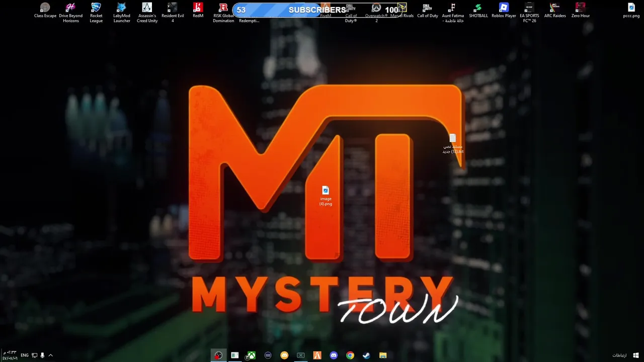Select the (12).txt text document

(x=453, y=144)
